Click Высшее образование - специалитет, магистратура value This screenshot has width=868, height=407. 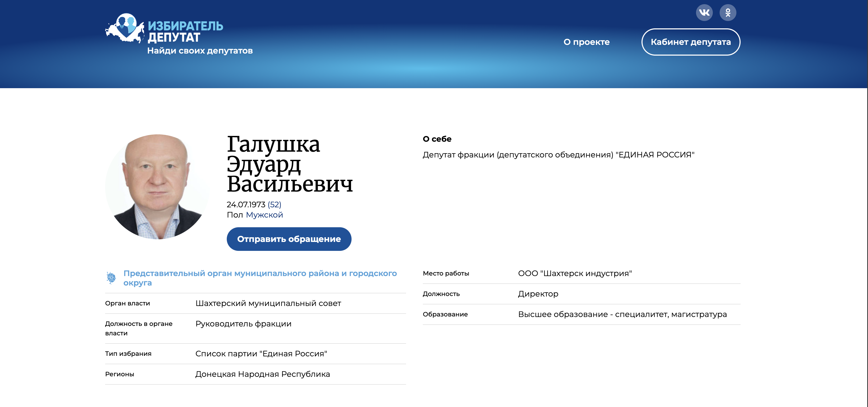[x=622, y=315]
